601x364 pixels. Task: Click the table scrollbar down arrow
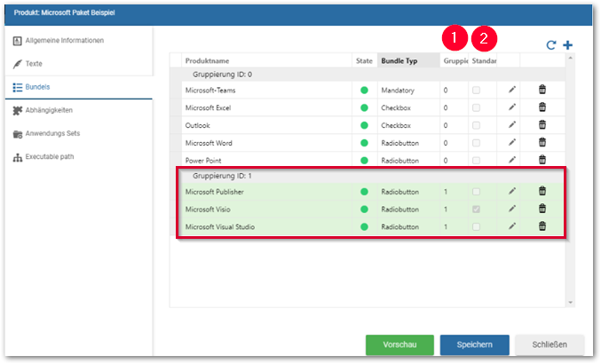[x=570, y=303]
